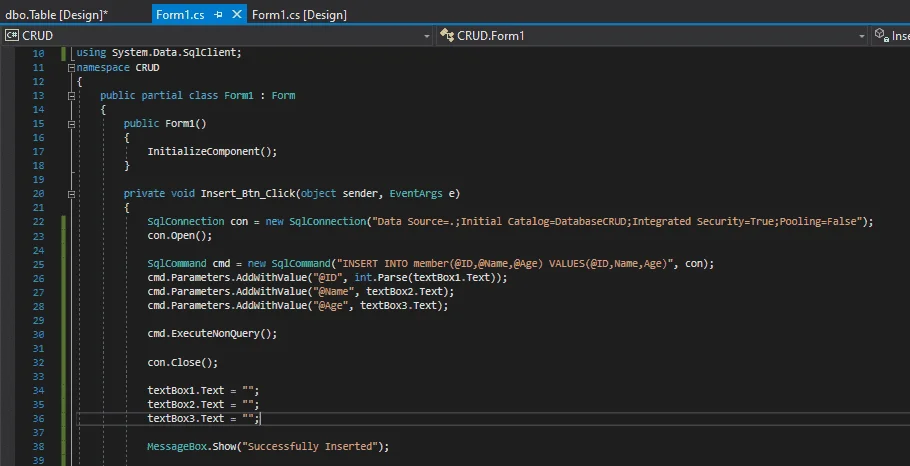Viewport: 910px width, 466px height.
Task: Click the "@Age" parameter string
Action: [x=330, y=305]
